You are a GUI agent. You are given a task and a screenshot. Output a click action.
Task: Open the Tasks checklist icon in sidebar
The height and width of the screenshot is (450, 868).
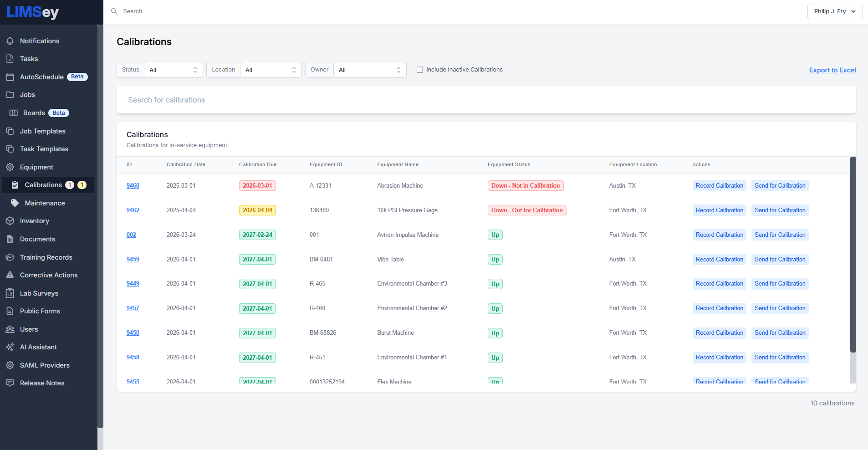click(x=10, y=59)
